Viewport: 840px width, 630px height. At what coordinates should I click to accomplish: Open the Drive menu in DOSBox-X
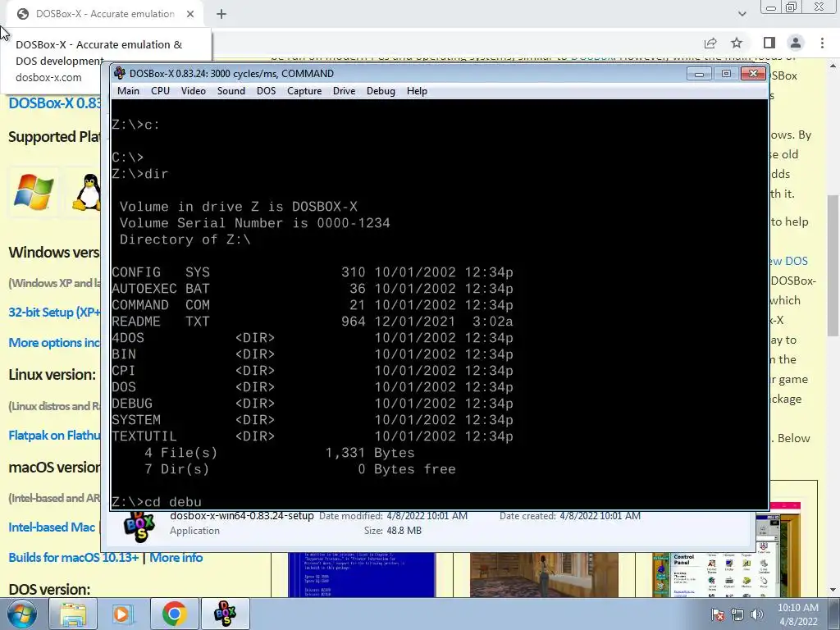(344, 91)
